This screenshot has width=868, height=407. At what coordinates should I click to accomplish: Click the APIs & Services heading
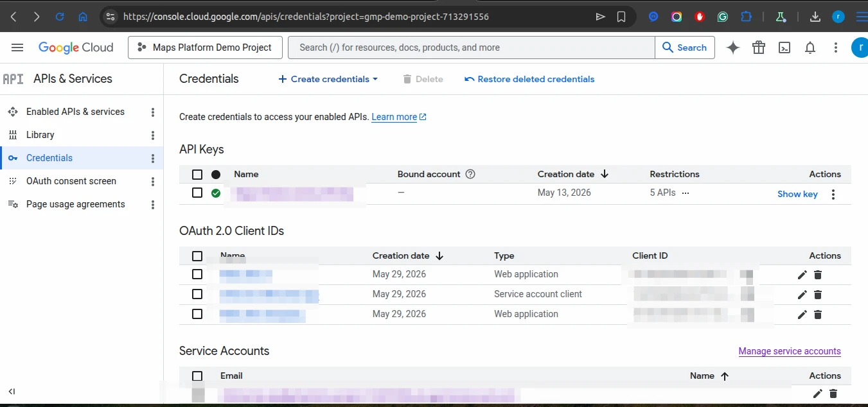click(73, 78)
